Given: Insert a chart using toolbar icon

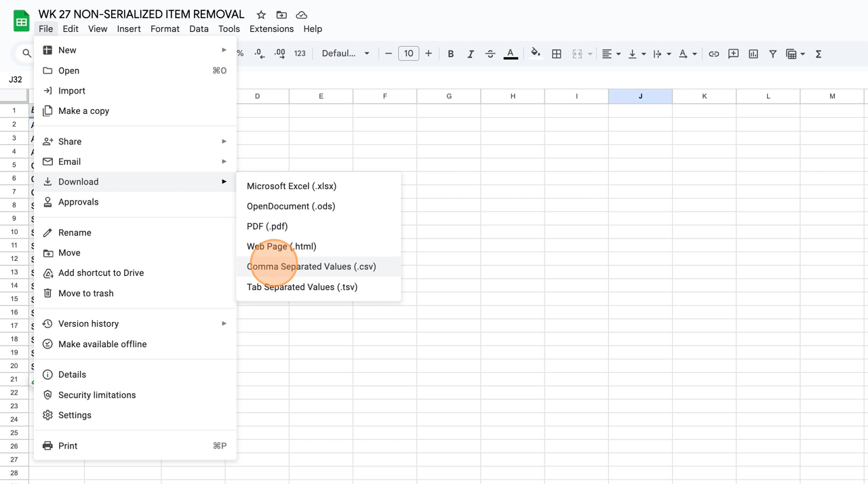Looking at the screenshot, I should [x=753, y=54].
